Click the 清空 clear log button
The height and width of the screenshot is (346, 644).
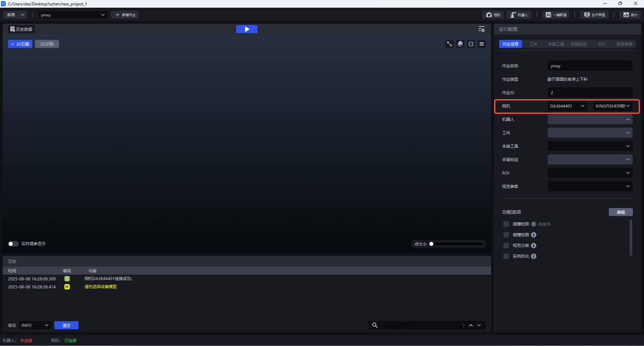tap(66, 325)
